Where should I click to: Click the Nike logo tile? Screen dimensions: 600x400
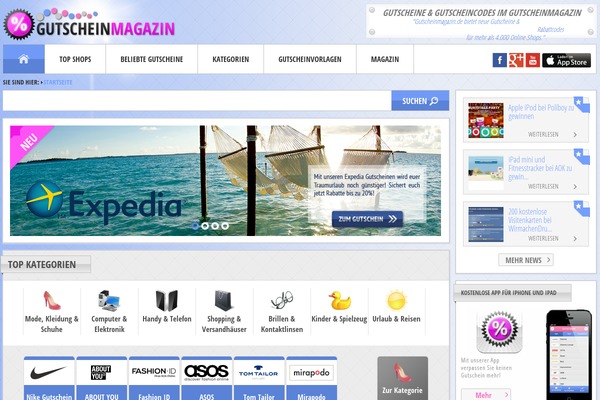coord(49,372)
